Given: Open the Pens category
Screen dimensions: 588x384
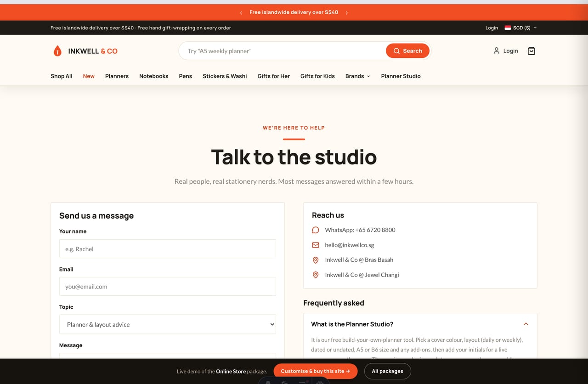Looking at the screenshot, I should 186,76.
